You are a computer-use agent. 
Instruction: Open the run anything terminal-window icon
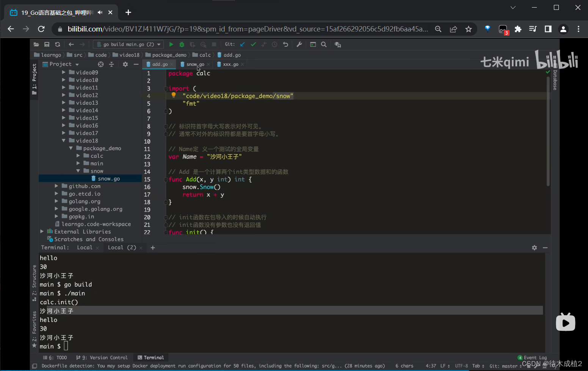(313, 44)
